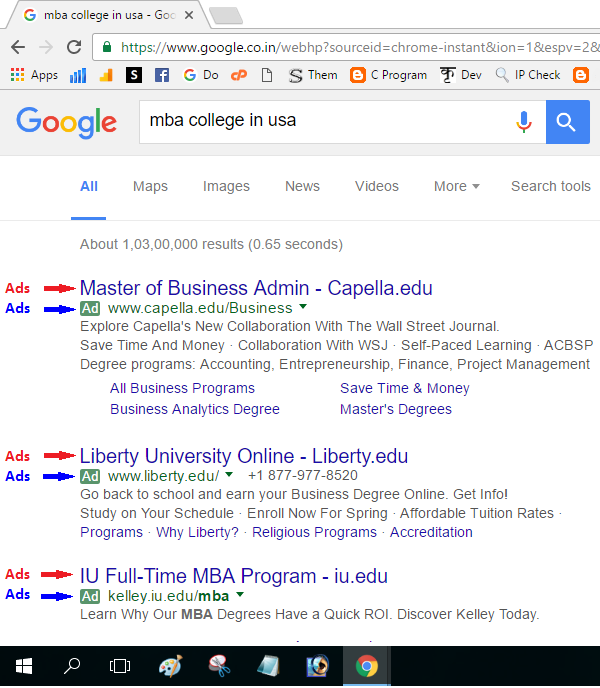Switch to the Videos tab
600x688 pixels.
click(x=377, y=186)
